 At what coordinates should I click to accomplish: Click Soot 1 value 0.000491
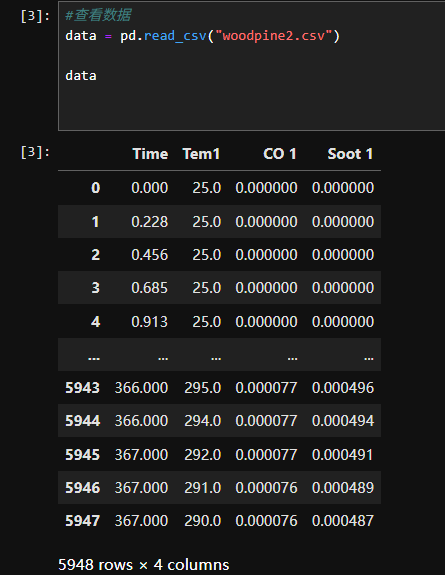point(343,455)
